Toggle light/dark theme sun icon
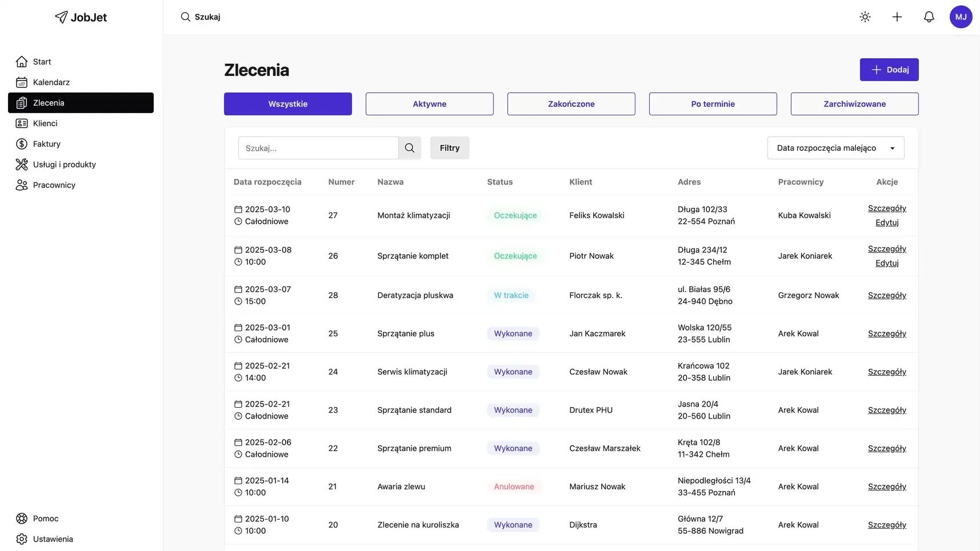 pyautogui.click(x=865, y=17)
